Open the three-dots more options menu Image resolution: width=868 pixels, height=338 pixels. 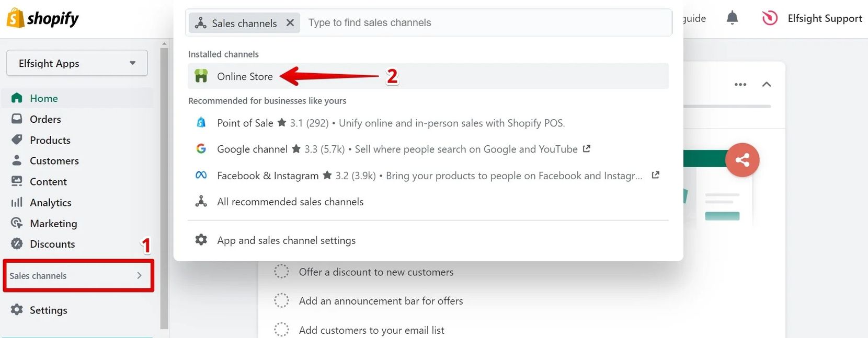coord(740,85)
